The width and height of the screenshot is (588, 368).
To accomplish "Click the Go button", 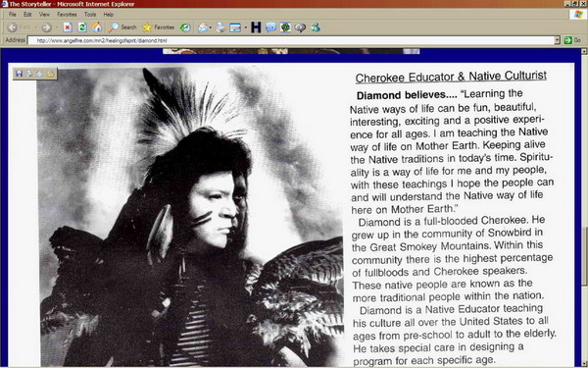I will (572, 40).
